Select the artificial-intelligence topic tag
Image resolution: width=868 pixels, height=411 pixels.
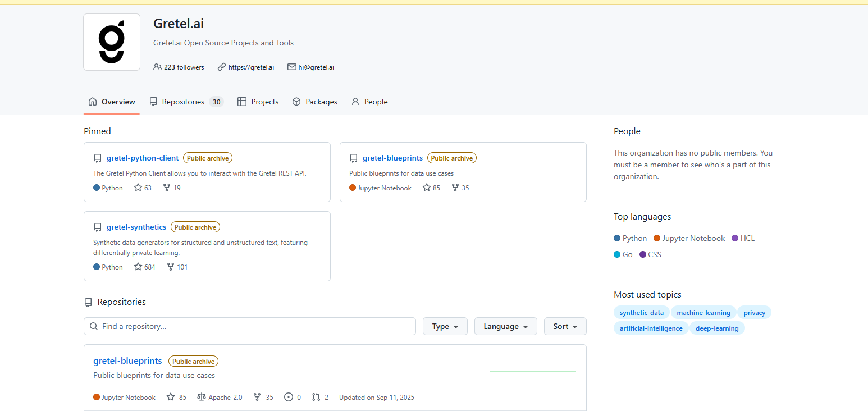pos(651,328)
